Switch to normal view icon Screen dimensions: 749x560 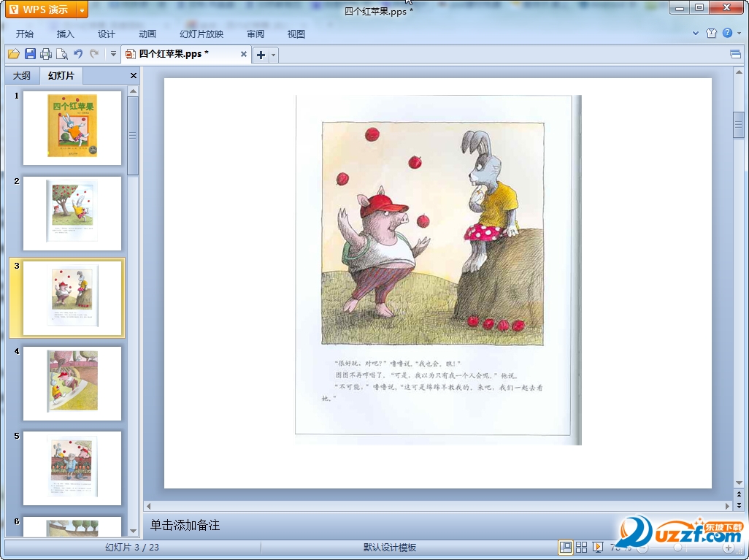[566, 547]
